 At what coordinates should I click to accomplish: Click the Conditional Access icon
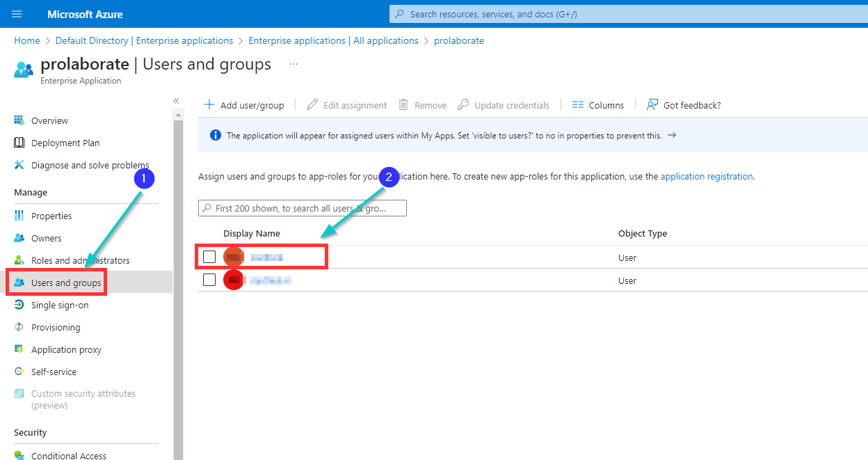(x=19, y=456)
